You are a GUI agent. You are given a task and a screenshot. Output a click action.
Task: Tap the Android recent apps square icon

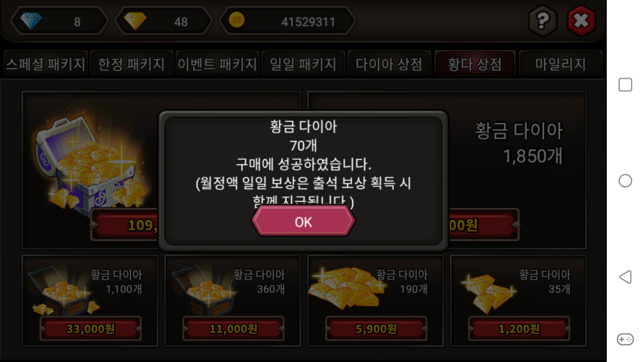point(625,85)
